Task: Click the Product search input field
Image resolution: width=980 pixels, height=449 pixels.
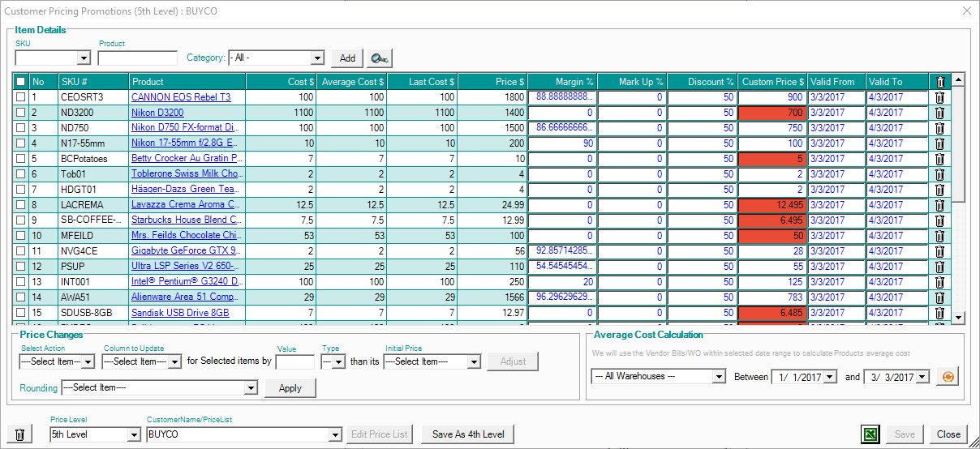Action: tap(137, 58)
